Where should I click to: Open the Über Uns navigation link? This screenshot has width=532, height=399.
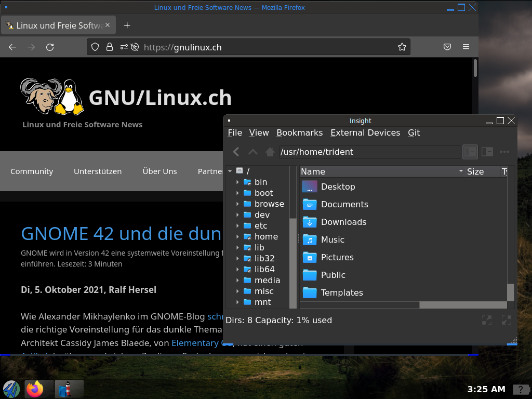[x=160, y=171]
